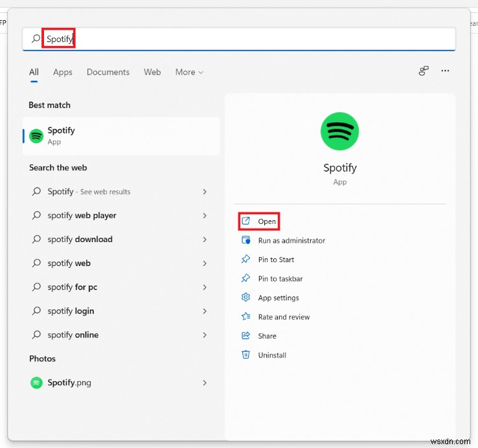Choose Run as administrator
The image size is (478, 448).
pos(291,240)
